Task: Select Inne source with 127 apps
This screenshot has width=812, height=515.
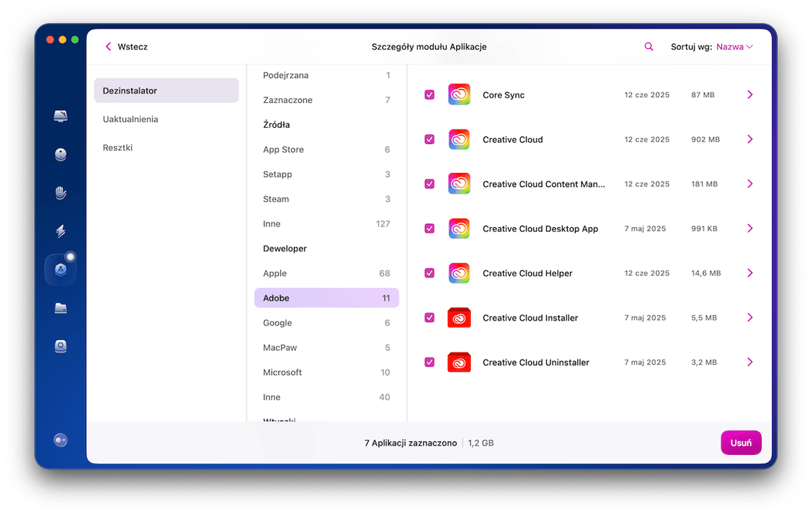Action: tap(327, 224)
